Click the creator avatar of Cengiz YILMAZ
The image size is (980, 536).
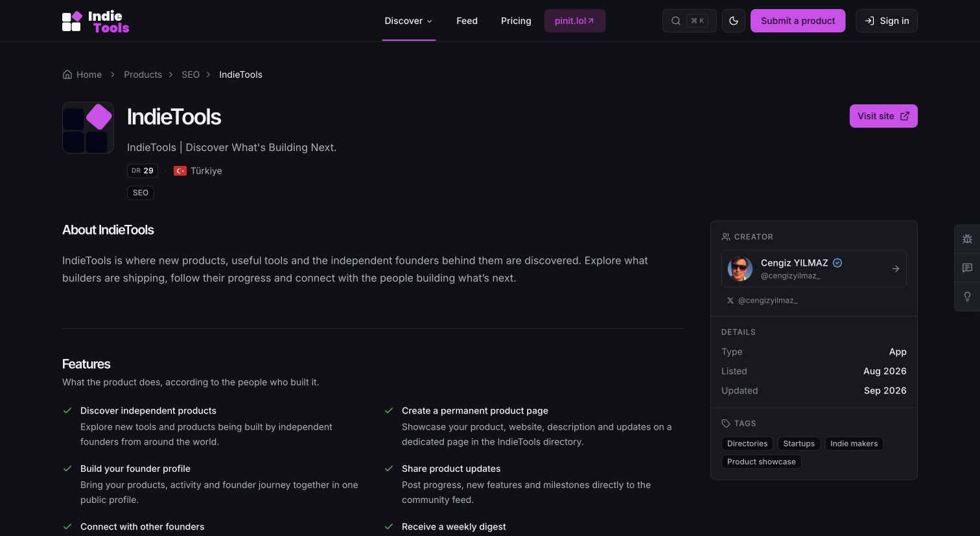[740, 268]
